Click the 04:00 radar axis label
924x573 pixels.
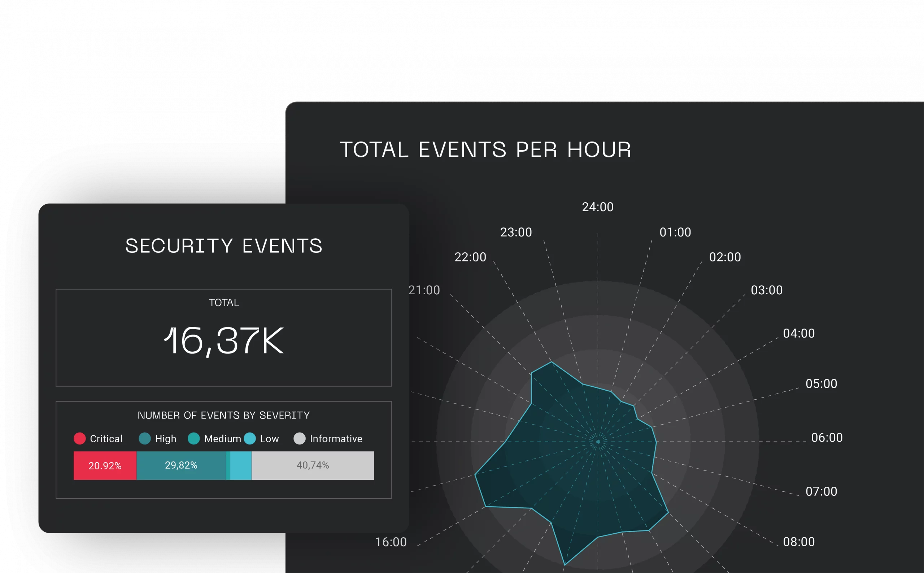[x=799, y=333]
